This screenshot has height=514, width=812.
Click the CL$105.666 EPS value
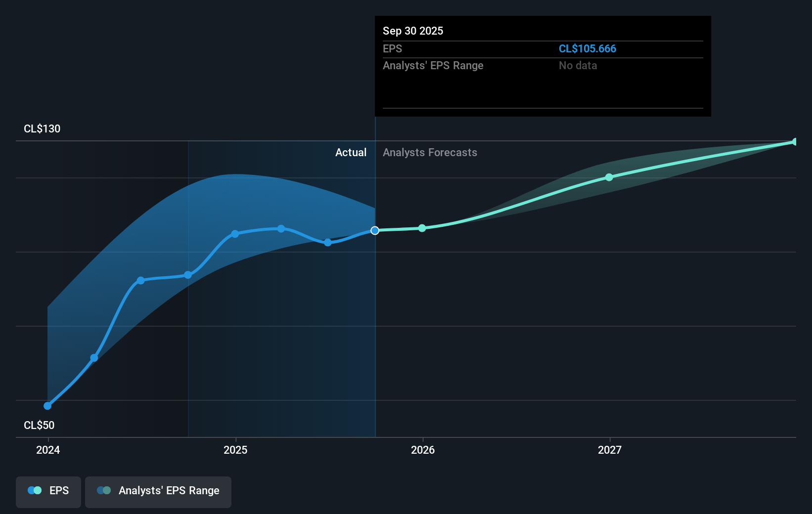(587, 48)
